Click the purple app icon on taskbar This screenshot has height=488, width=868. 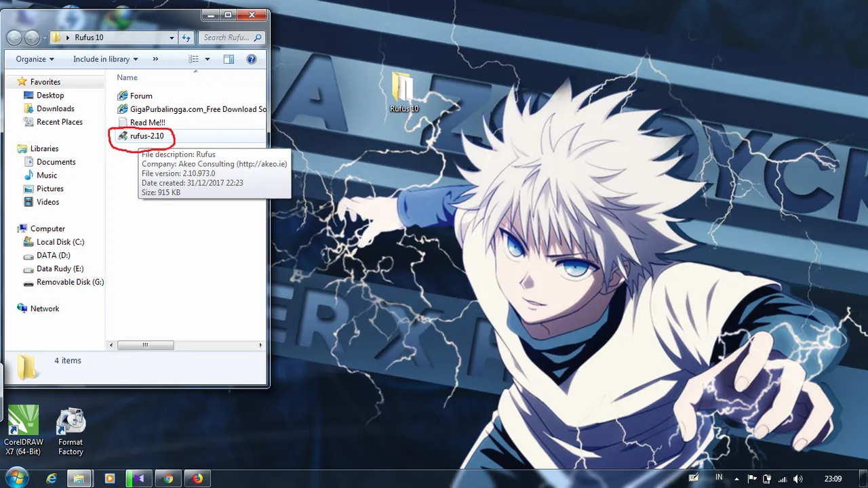[139, 479]
